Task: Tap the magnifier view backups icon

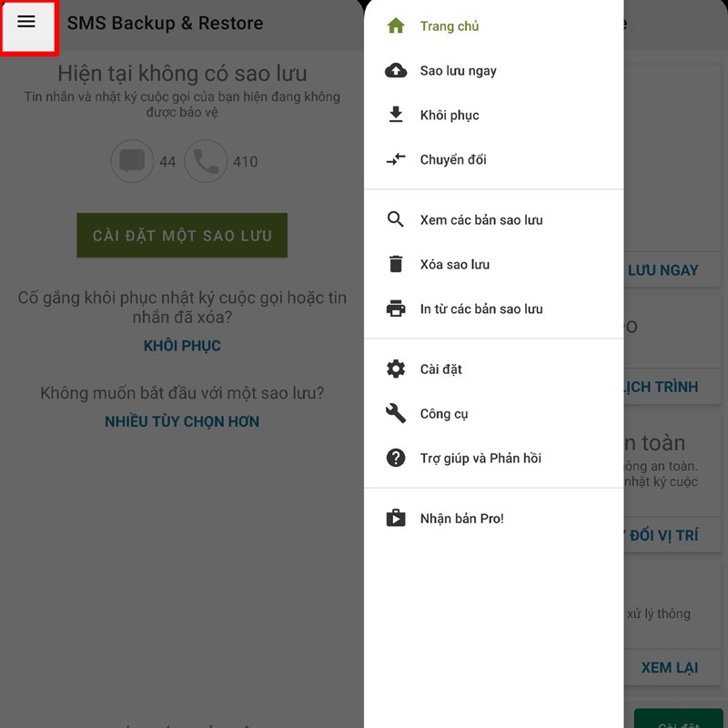Action: click(396, 219)
